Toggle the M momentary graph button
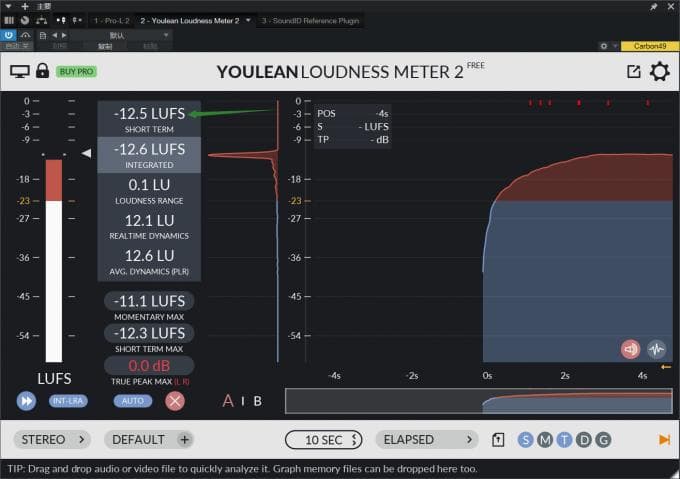This screenshot has width=680, height=479. click(x=545, y=440)
